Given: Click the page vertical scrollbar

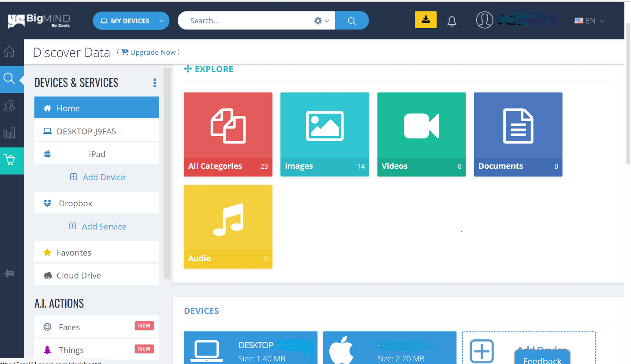Looking at the screenshot, I should (627, 95).
